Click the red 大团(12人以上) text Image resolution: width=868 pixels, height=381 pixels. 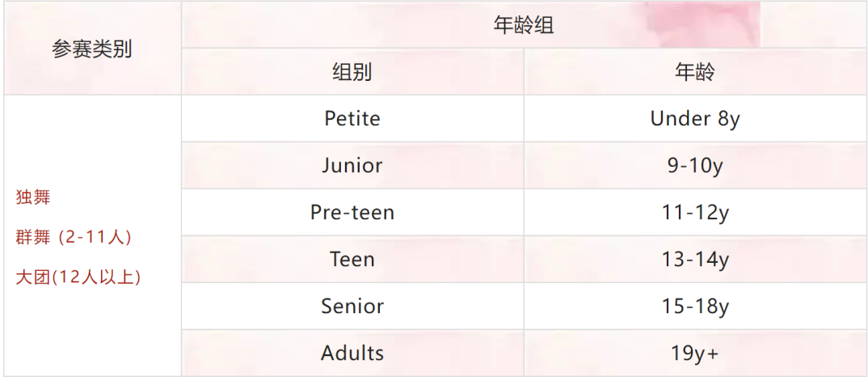[78, 277]
